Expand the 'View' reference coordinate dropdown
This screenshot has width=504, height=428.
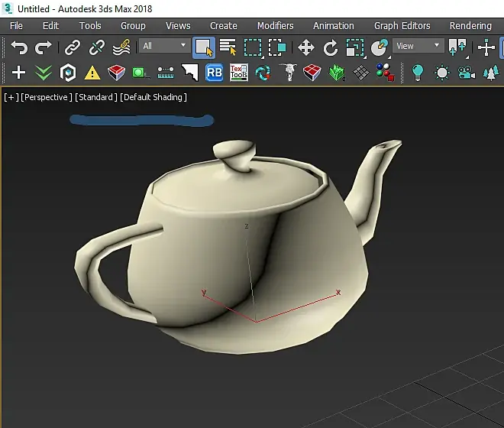(418, 46)
